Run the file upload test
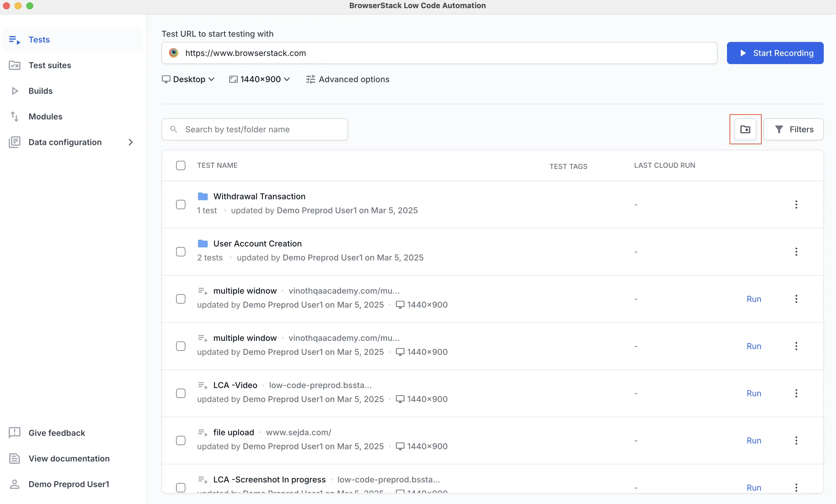The width and height of the screenshot is (836, 504). click(x=754, y=440)
